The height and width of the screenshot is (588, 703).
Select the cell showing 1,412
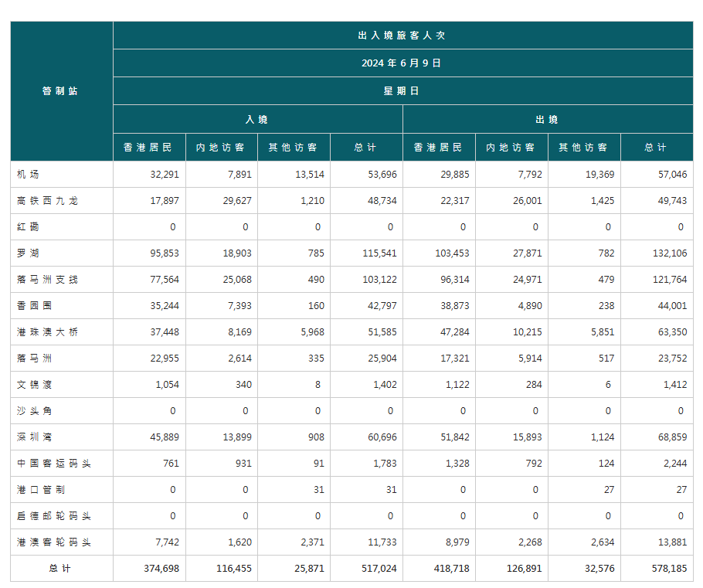point(657,384)
